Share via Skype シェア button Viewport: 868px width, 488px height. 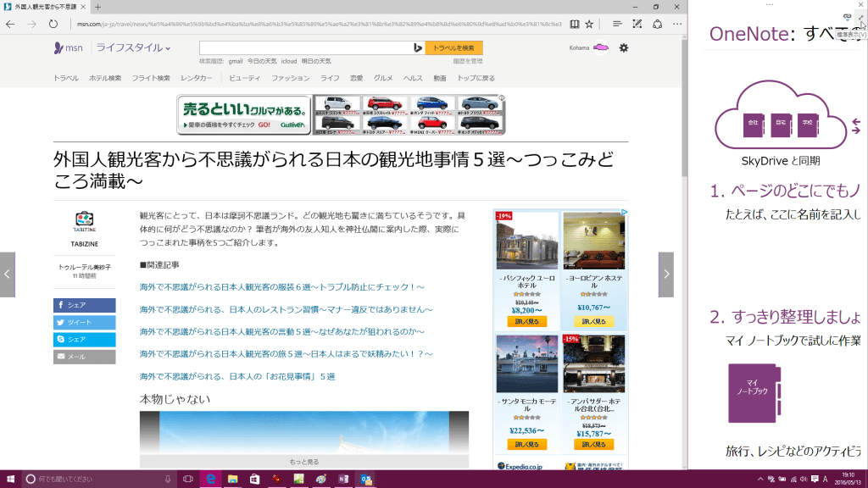pos(84,339)
